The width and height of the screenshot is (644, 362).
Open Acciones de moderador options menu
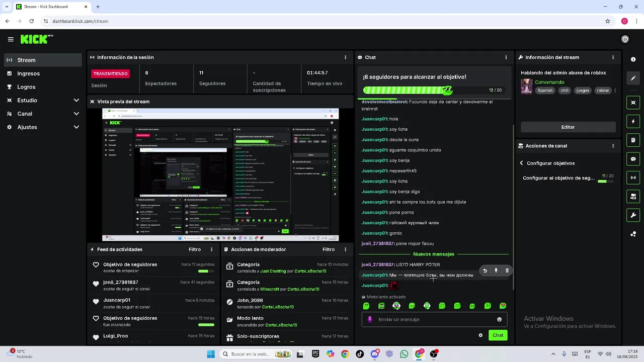coord(345,249)
